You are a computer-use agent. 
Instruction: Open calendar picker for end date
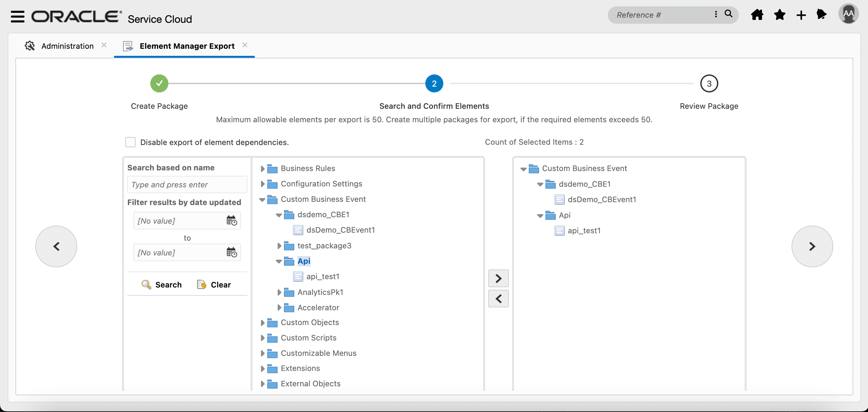(x=232, y=253)
